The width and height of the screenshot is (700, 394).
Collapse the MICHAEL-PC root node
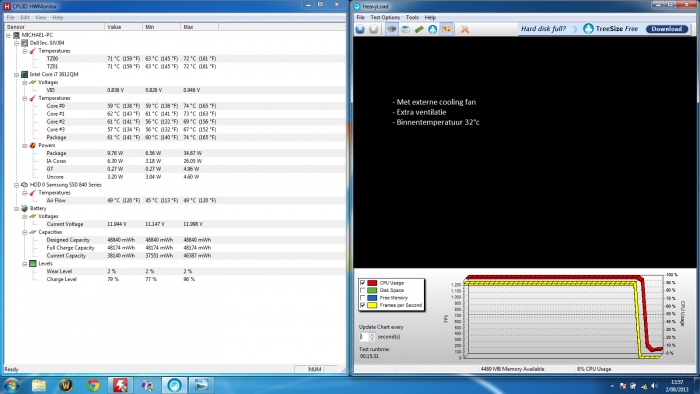(8, 35)
